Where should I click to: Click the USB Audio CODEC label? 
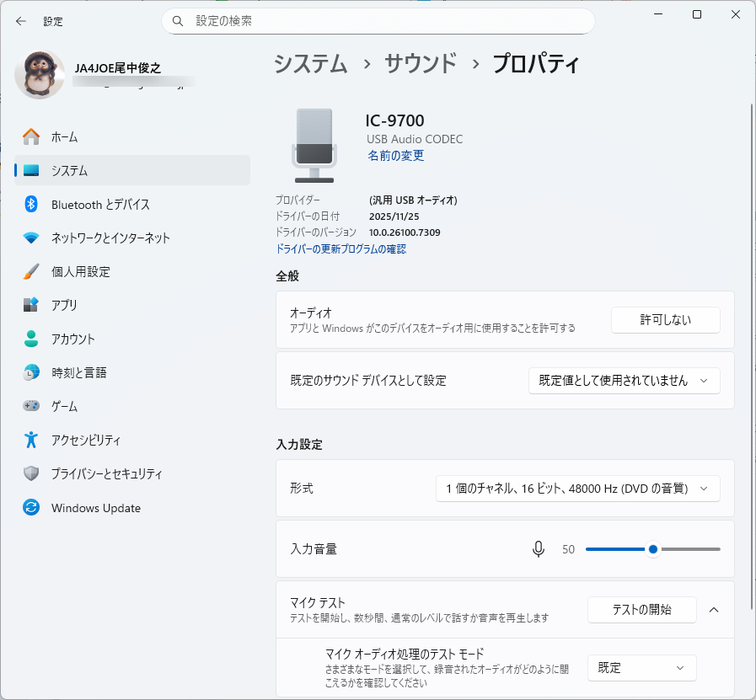point(415,139)
